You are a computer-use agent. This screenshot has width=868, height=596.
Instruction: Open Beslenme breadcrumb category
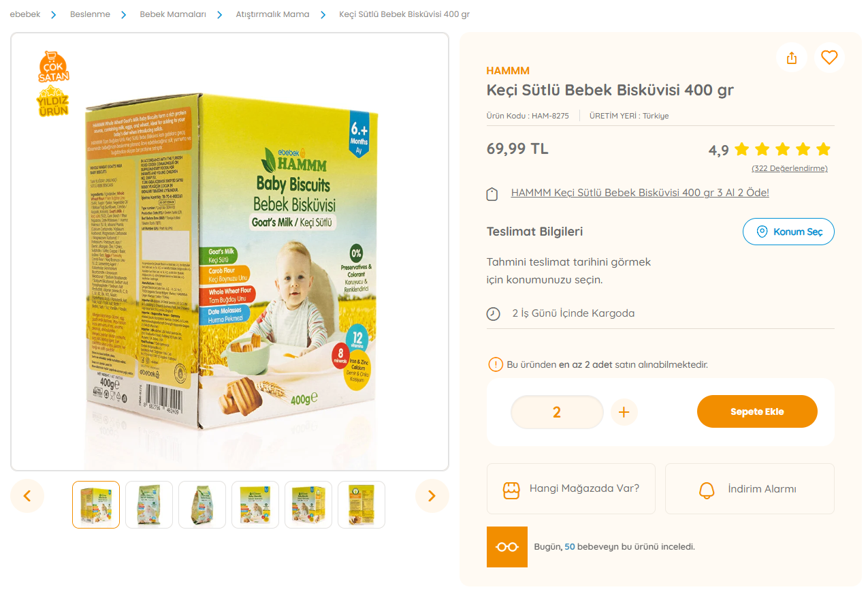pos(90,14)
